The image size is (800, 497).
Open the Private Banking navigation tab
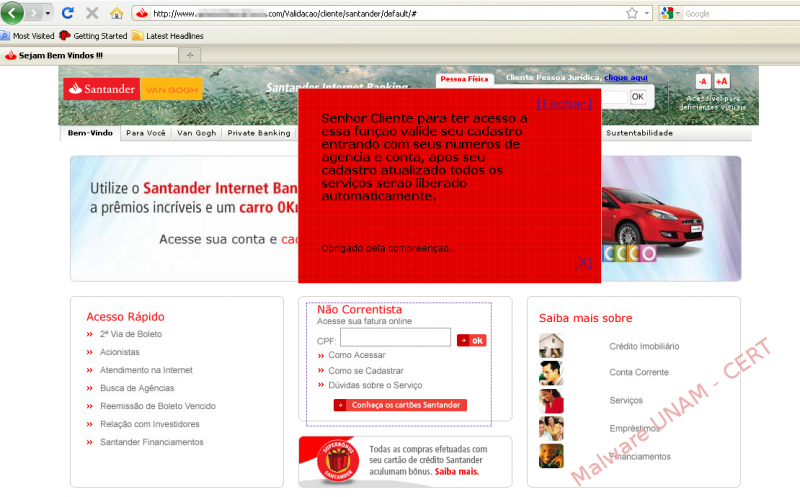[x=259, y=133]
